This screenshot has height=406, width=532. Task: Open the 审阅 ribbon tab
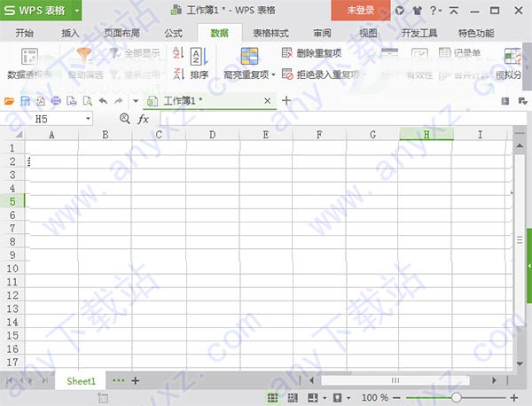click(x=322, y=33)
